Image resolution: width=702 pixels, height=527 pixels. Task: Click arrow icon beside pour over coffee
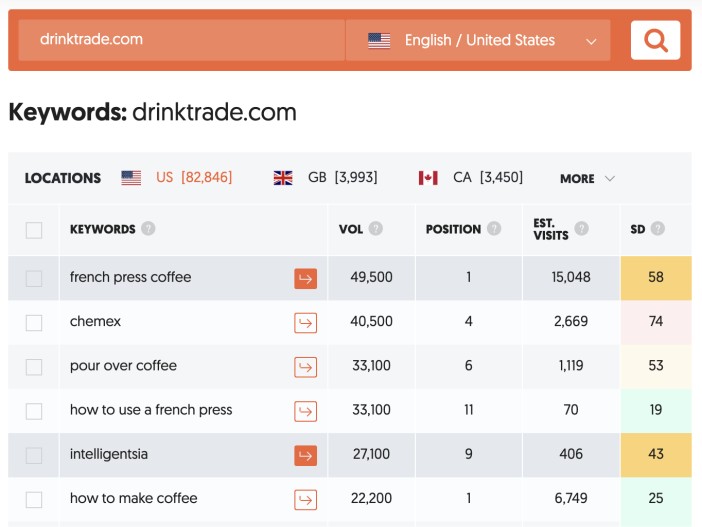pos(305,367)
